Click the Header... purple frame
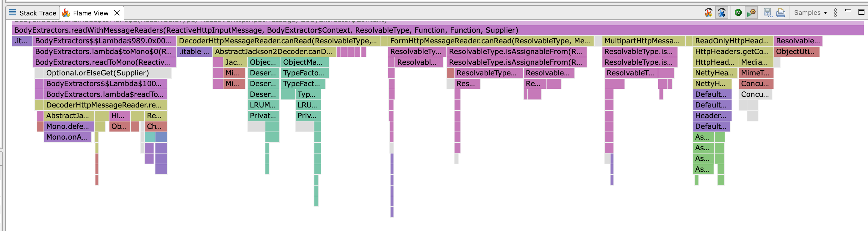Screen dimensions: 868x231 click(712, 116)
